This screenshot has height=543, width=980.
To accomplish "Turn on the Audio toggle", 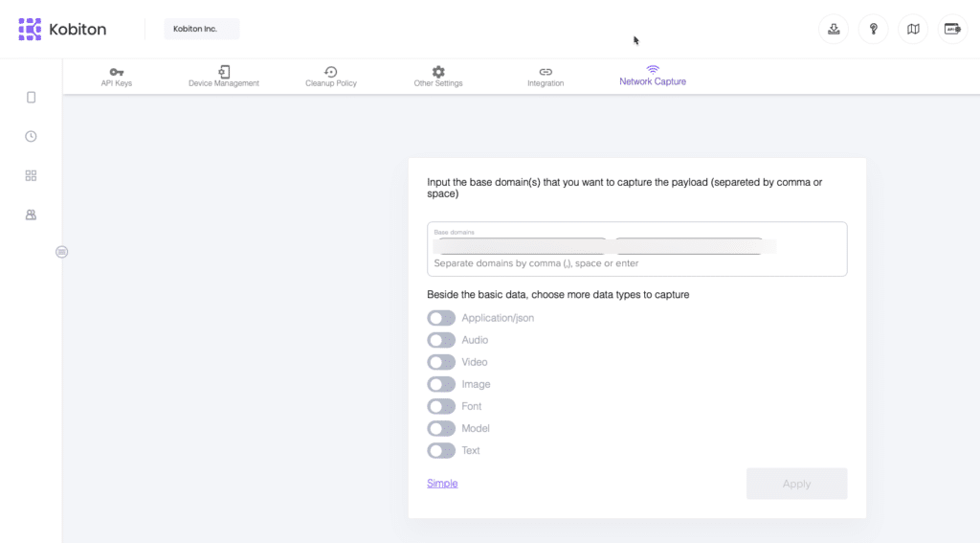I will click(441, 340).
